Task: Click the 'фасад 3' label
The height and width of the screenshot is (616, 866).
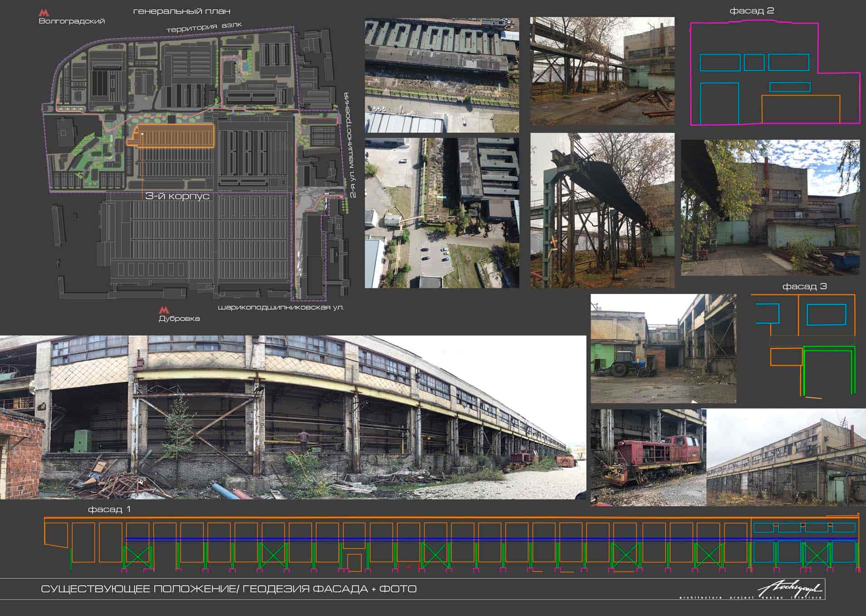Action: (x=804, y=287)
